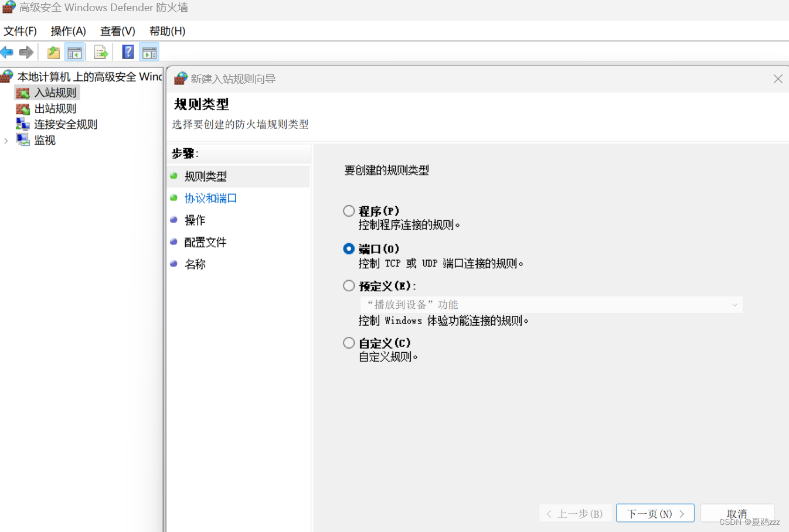Click the 下一页(N) button
This screenshot has width=789, height=532.
coord(655,513)
